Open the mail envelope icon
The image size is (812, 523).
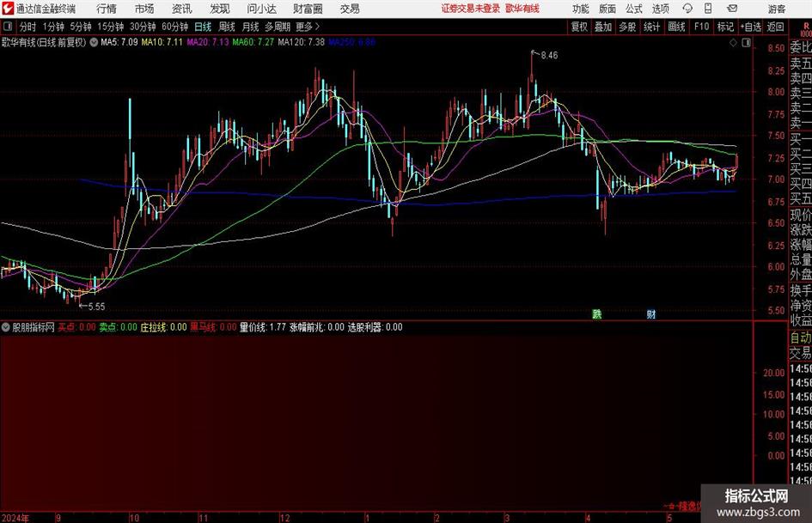click(732, 9)
